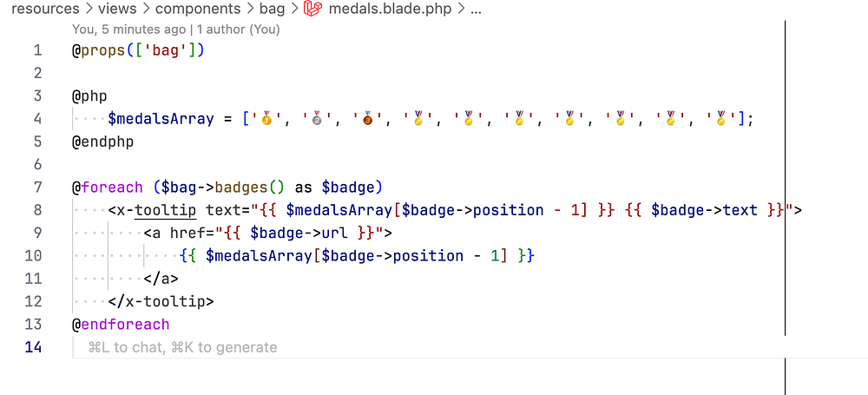This screenshot has height=395, width=868.
Task: Click the underlined x-tooltip opening tag
Action: pyautogui.click(x=165, y=210)
